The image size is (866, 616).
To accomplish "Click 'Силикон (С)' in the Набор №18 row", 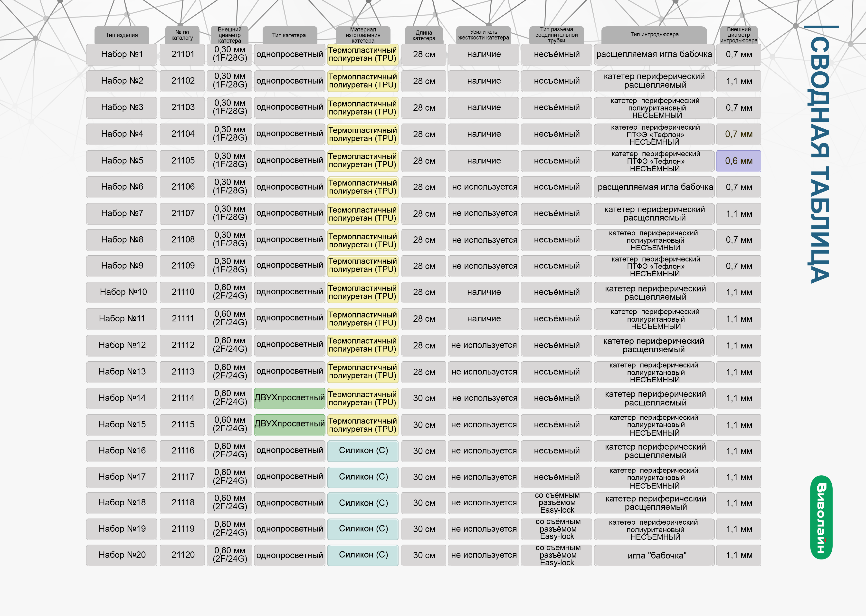I will point(363,503).
